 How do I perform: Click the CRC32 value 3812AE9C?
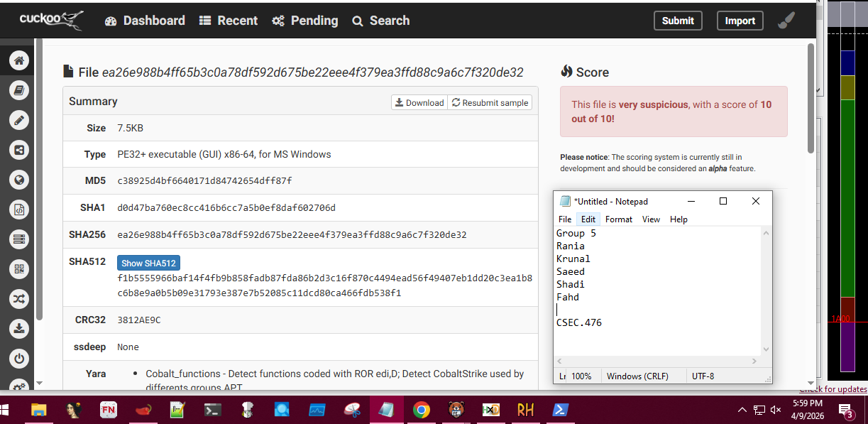[139, 320]
